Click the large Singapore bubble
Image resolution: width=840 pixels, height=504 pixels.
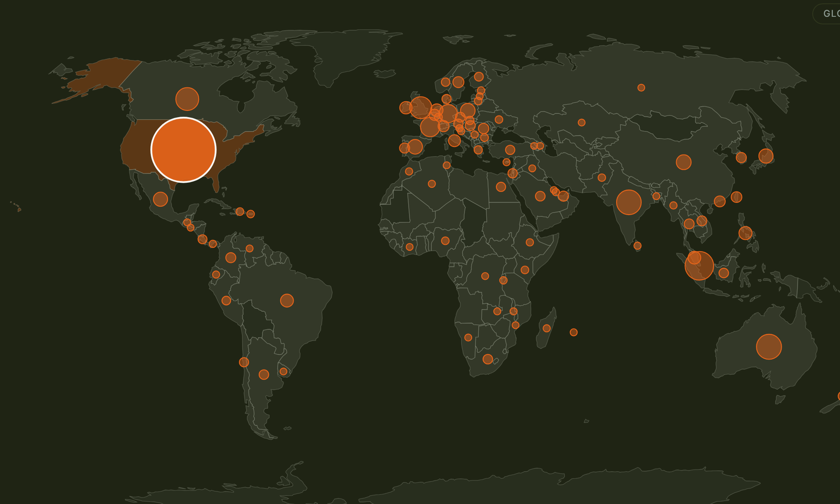(x=699, y=265)
